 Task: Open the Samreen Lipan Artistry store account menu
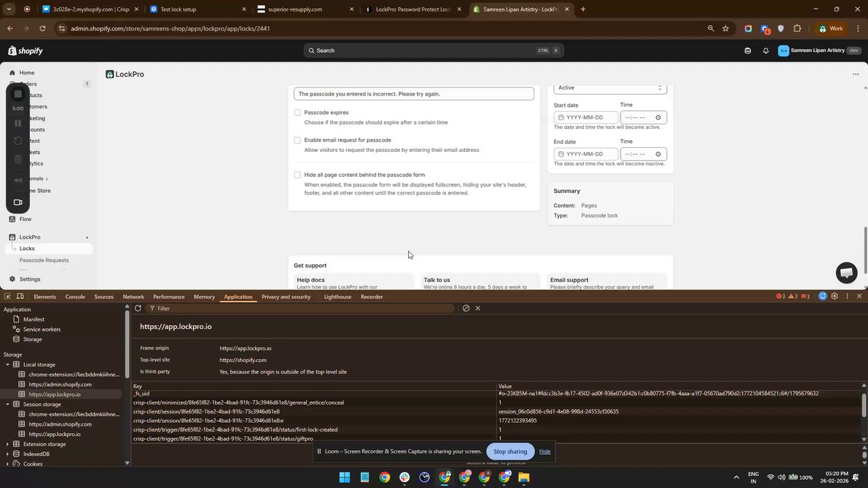coord(819,51)
